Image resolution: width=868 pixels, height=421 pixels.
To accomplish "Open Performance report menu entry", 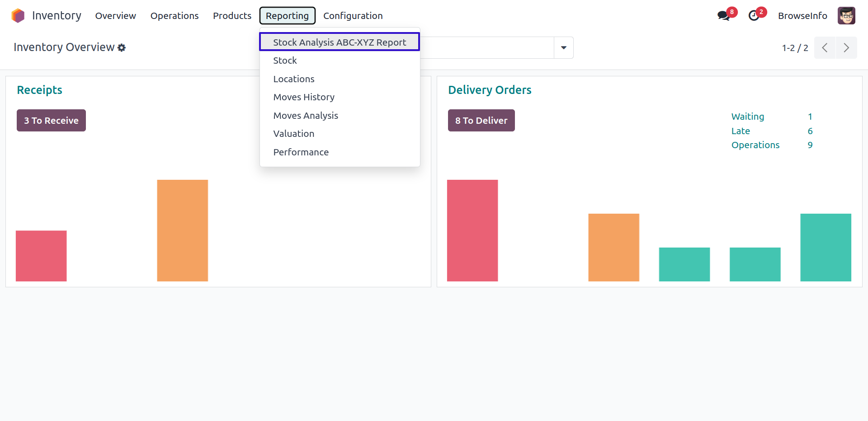I will [x=301, y=152].
